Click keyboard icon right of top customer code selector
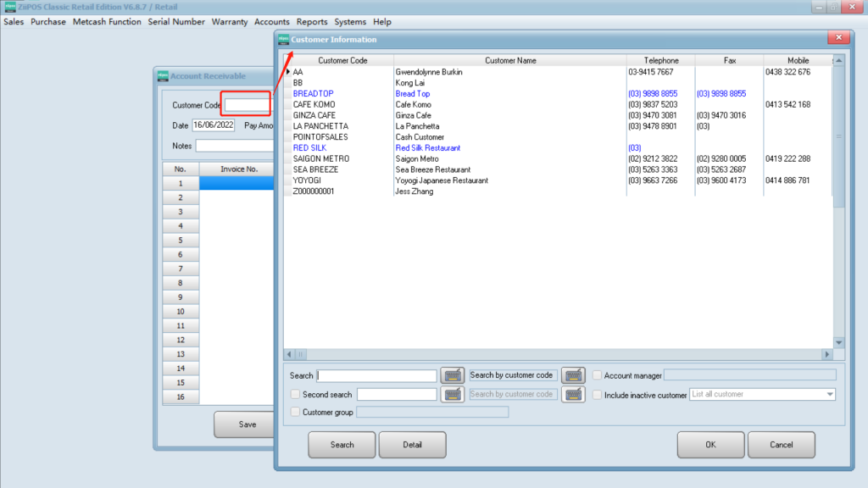Screen dimensions: 868x488 573,375
